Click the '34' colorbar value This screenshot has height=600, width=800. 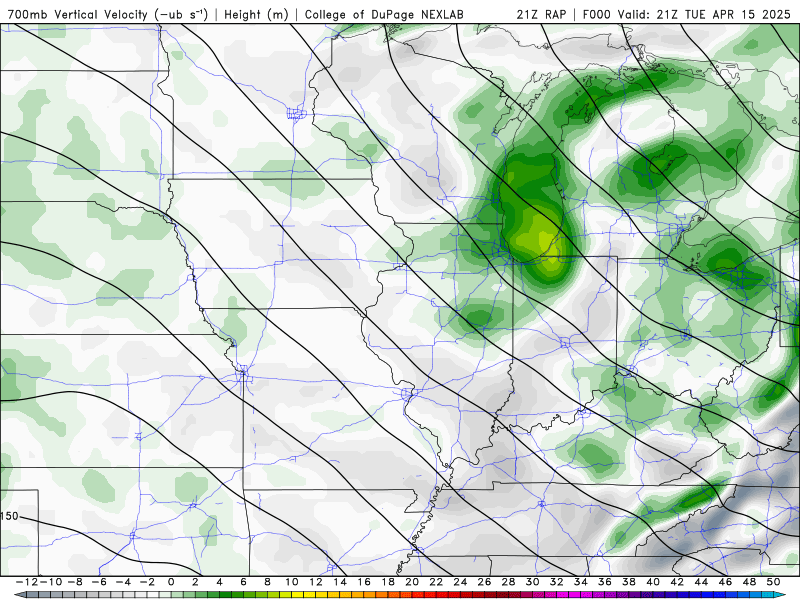tap(581, 582)
